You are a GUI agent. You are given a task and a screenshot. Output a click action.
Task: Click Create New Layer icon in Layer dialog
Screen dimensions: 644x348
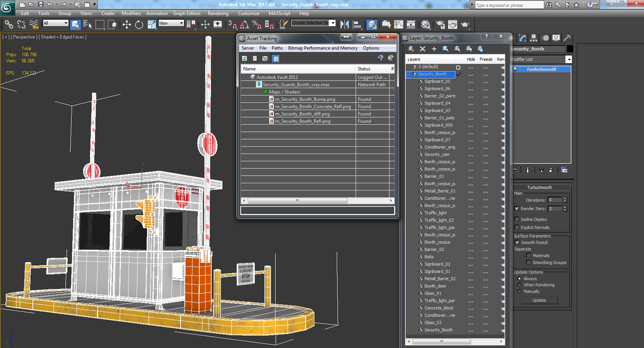pyautogui.click(x=411, y=49)
